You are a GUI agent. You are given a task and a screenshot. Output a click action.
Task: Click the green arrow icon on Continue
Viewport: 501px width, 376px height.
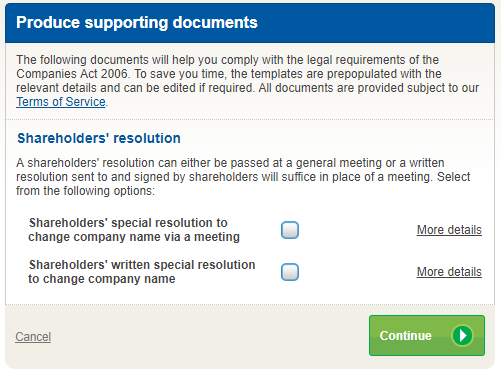[462, 335]
